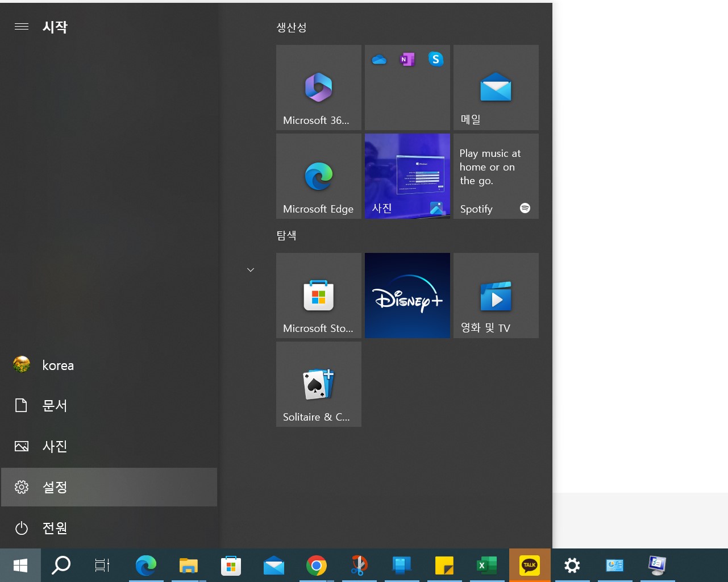Open the monitor checklist icon on taskbar
Viewport: 728px width, 582px height.
pyautogui.click(x=658, y=565)
